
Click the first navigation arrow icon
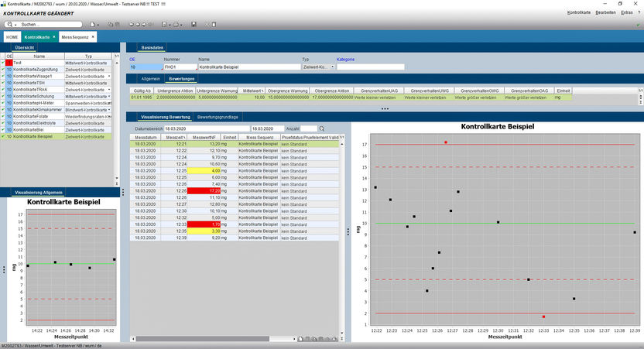[131, 25]
